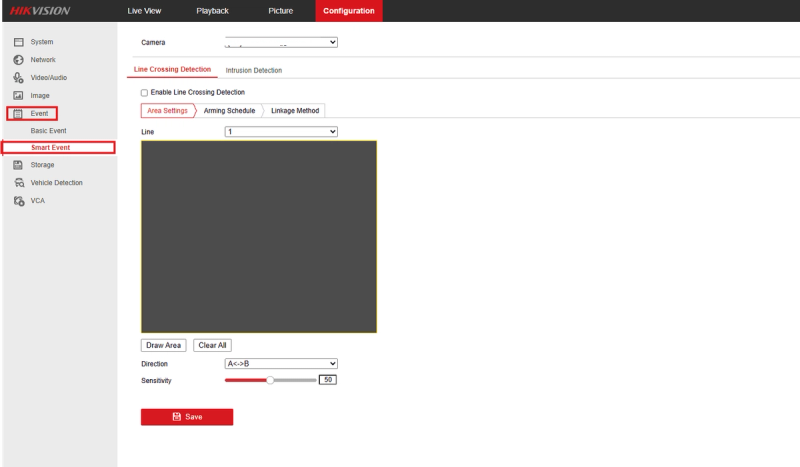Open the Network menu label
The image size is (800, 467).
[x=43, y=60]
